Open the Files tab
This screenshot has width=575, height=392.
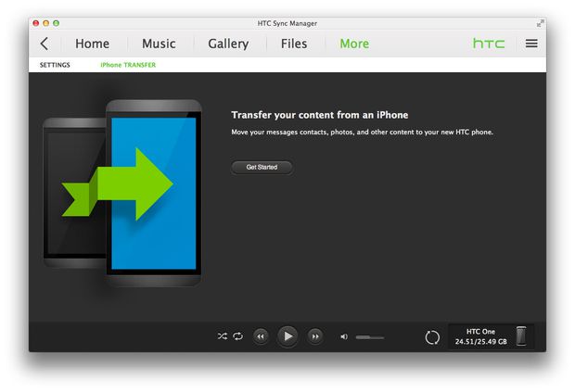(x=294, y=44)
